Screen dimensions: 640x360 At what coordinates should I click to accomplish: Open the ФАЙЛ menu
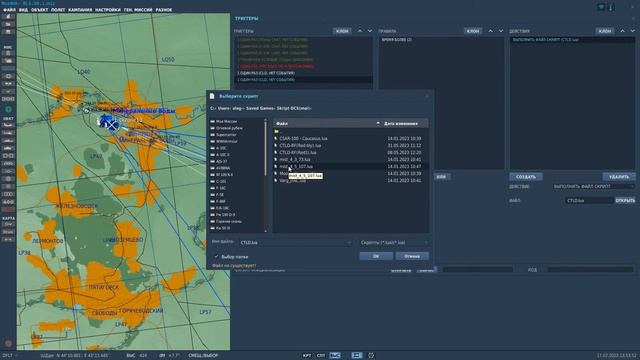point(9,10)
